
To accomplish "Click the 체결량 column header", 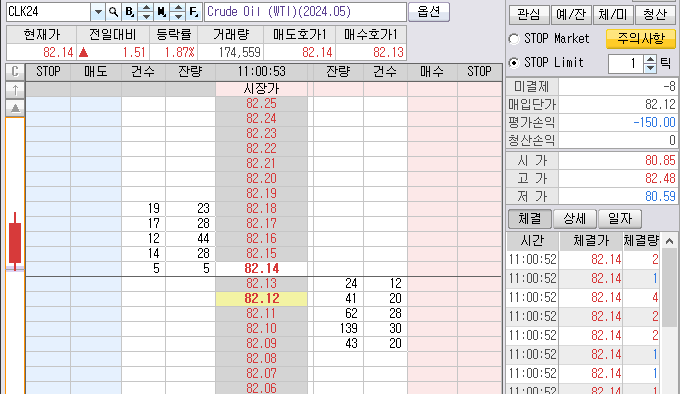I will pos(641,241).
